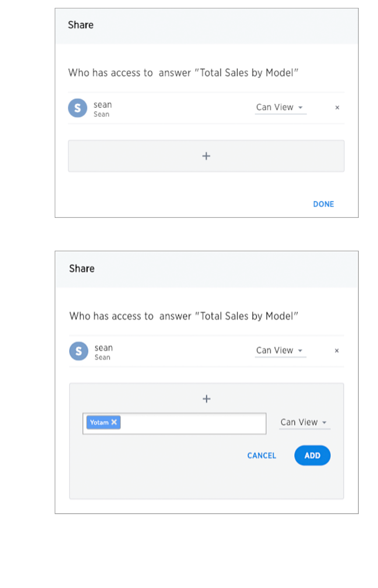Screen dimensions: 378x588
Task: Click the Share title in the dialog with ADD
Action: tap(82, 269)
